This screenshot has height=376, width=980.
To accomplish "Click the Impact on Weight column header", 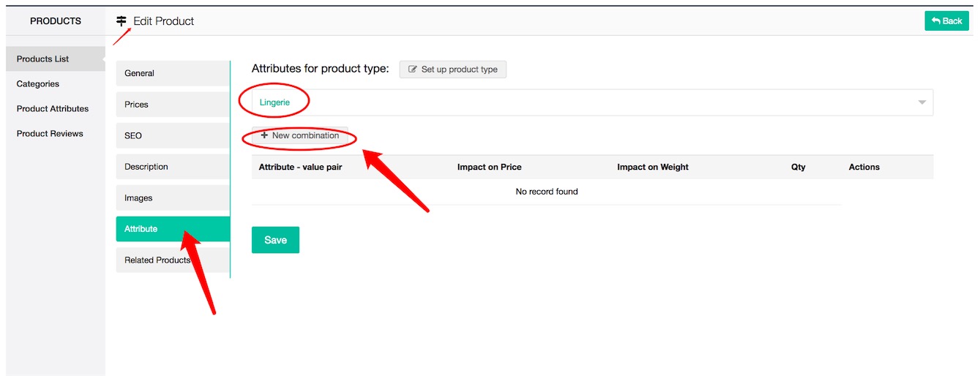I will [652, 167].
